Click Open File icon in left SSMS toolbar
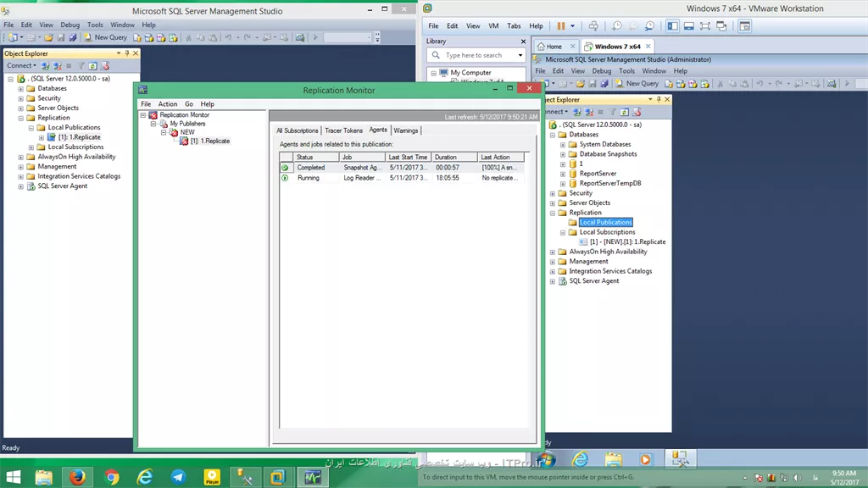868x488 pixels. point(48,37)
